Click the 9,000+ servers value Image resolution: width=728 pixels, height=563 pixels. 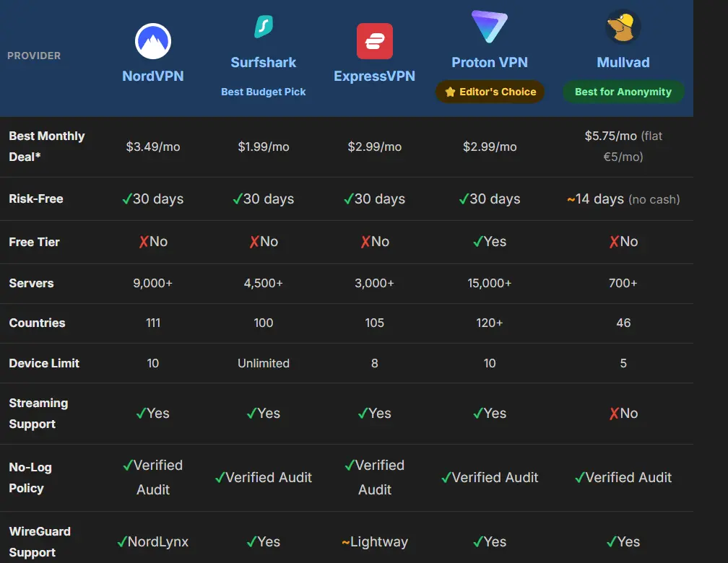click(153, 283)
